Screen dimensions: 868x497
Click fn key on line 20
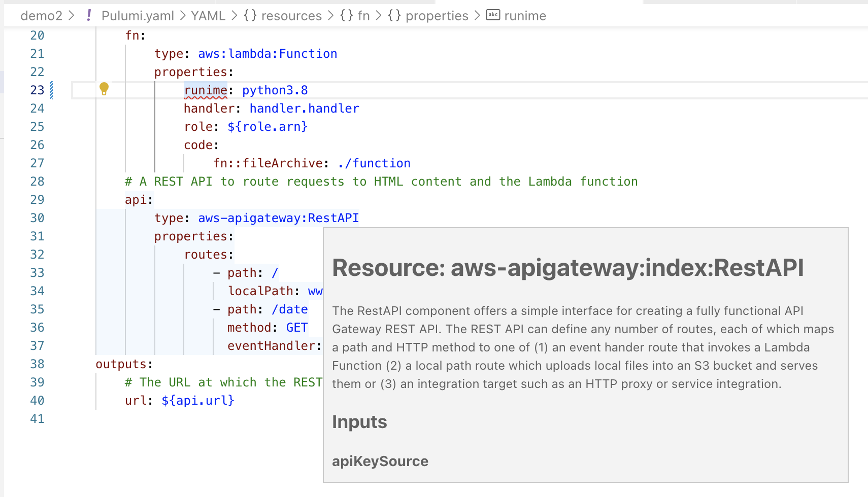tap(132, 35)
